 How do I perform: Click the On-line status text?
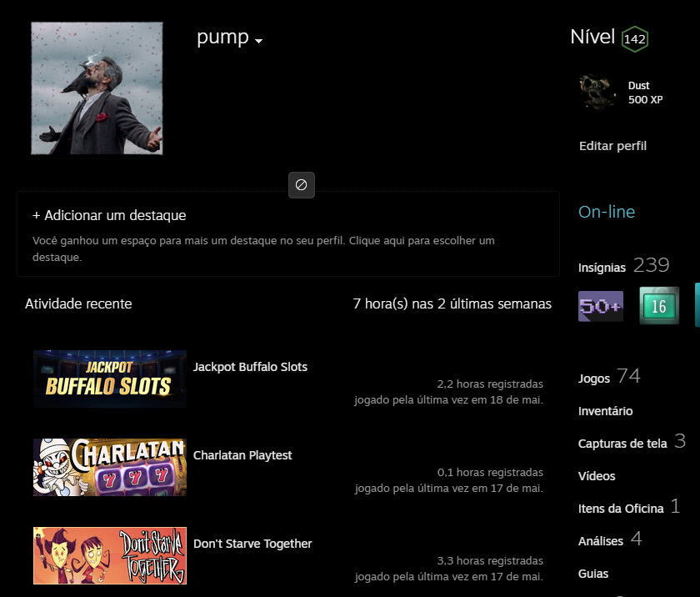tap(607, 212)
